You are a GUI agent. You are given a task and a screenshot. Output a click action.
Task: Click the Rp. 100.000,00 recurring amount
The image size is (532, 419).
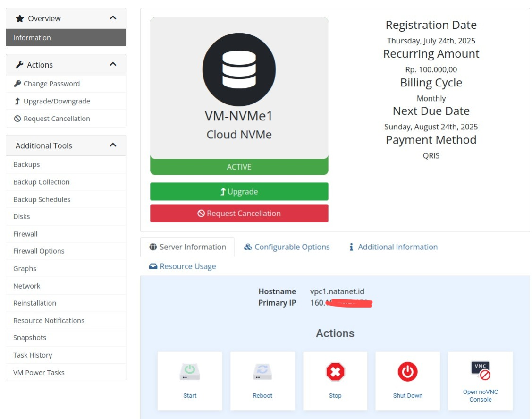point(431,69)
